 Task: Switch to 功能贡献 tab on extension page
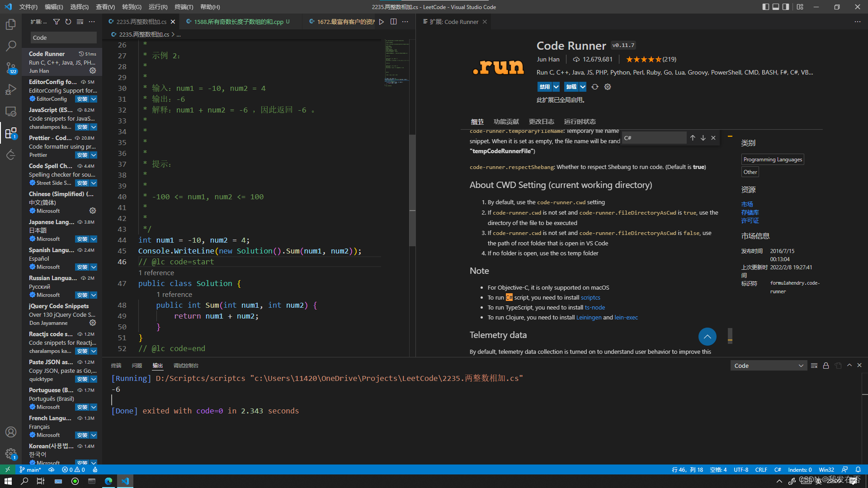(x=506, y=122)
